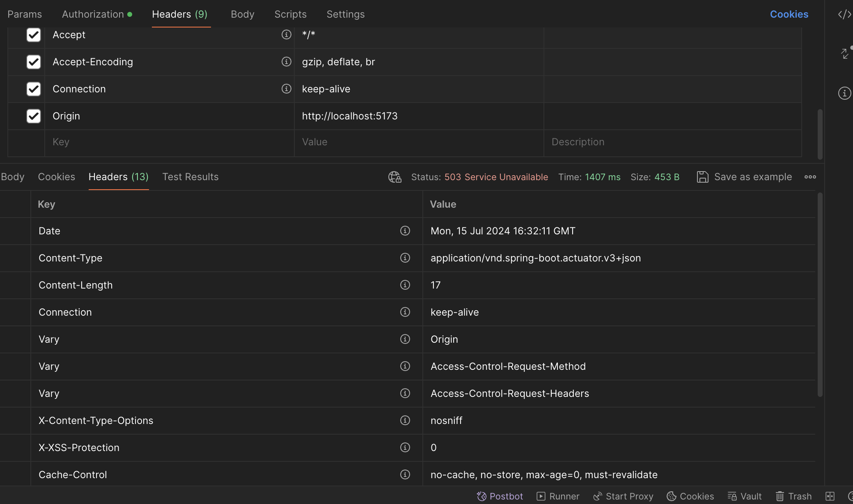Open Postbot in the status bar
Image resolution: width=853 pixels, height=504 pixels.
pyautogui.click(x=500, y=496)
